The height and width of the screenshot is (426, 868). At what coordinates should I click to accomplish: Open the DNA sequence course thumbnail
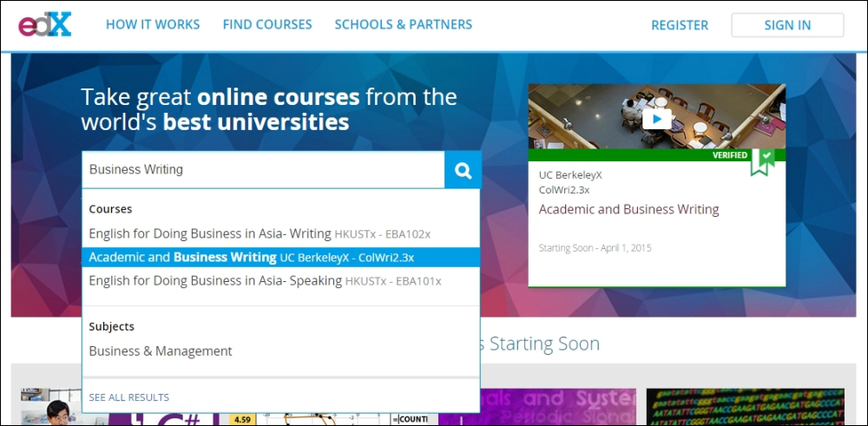pos(745,407)
